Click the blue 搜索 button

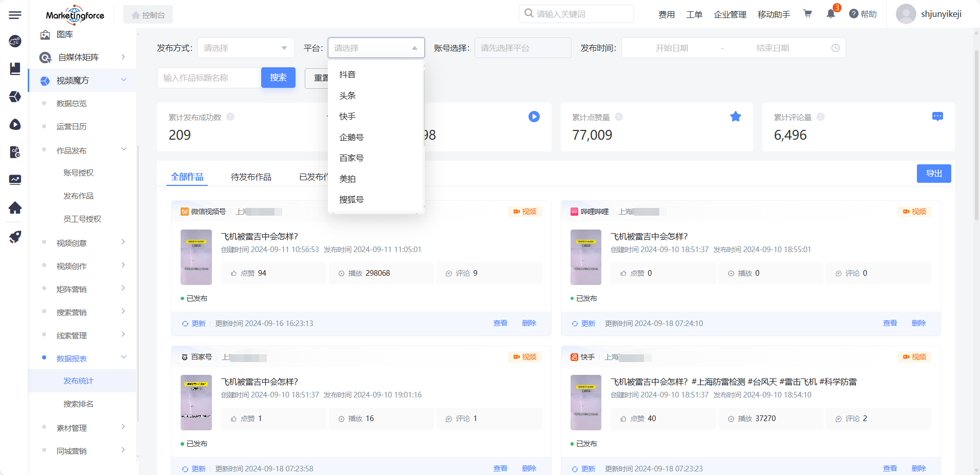pyautogui.click(x=278, y=78)
